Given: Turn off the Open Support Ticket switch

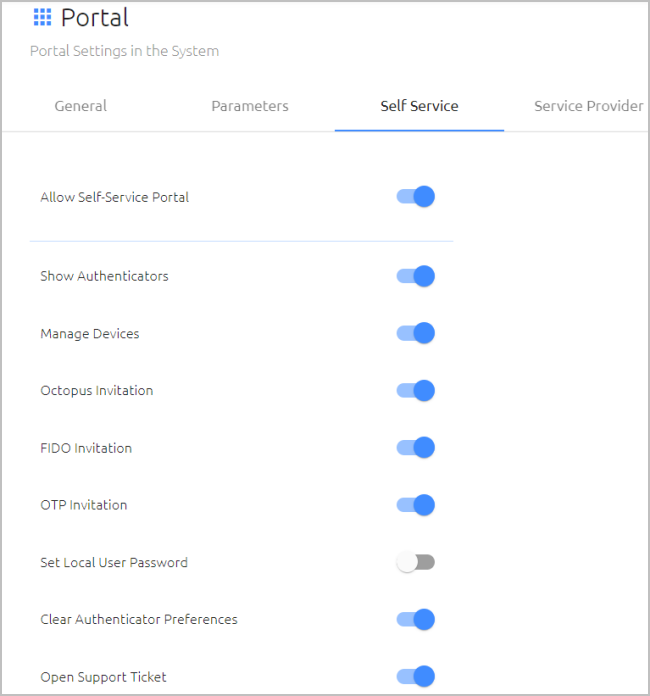Looking at the screenshot, I should coord(416,676).
